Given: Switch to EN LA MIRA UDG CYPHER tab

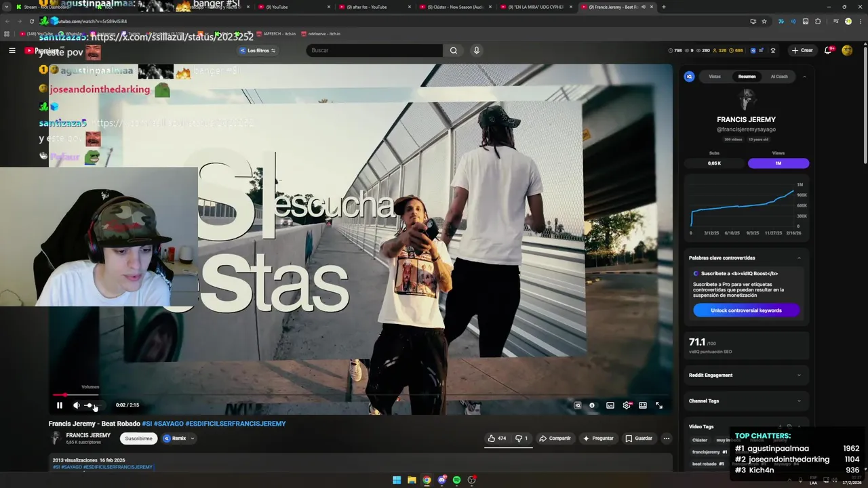Looking at the screenshot, I should 536,7.
